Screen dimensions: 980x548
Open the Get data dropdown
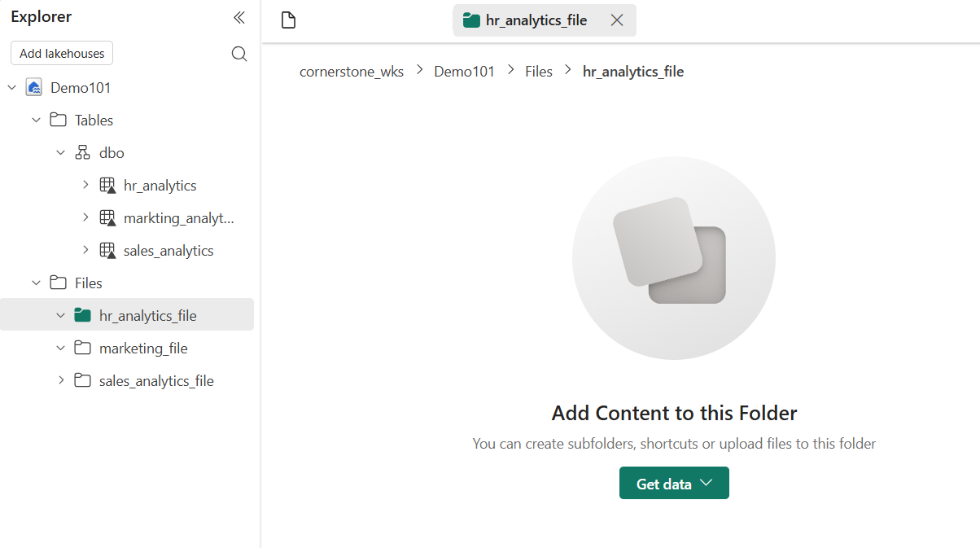click(x=674, y=484)
